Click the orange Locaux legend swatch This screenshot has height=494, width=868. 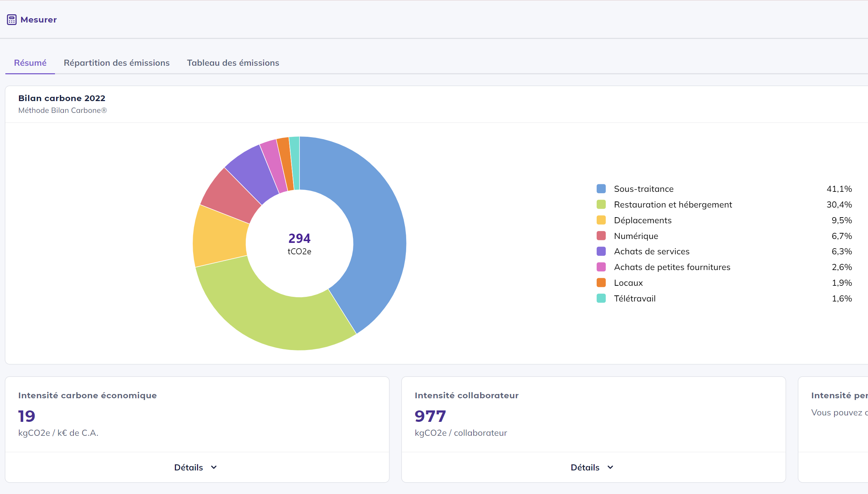pyautogui.click(x=601, y=283)
